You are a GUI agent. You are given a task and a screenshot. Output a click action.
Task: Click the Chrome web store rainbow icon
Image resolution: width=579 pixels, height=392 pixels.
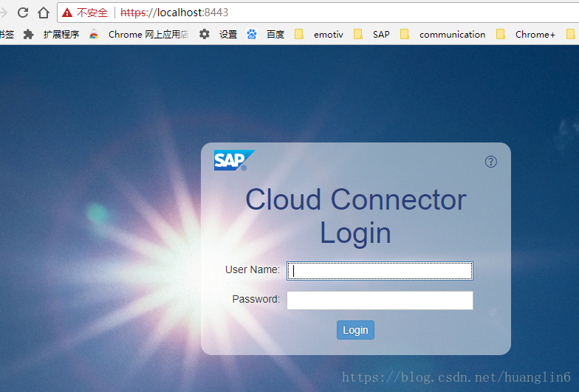point(94,34)
